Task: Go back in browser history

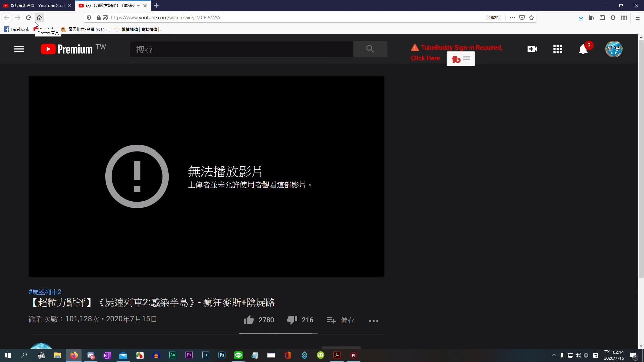Action: tap(7, 18)
